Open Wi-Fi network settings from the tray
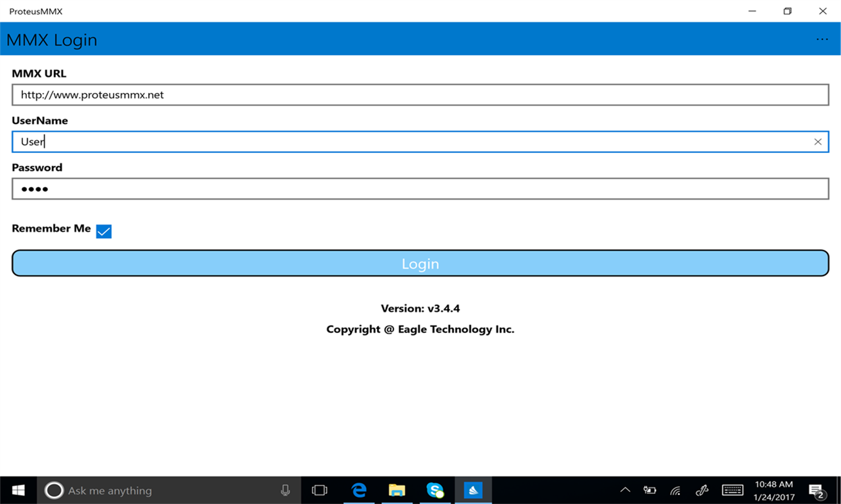This screenshot has height=504, width=841. (x=675, y=490)
